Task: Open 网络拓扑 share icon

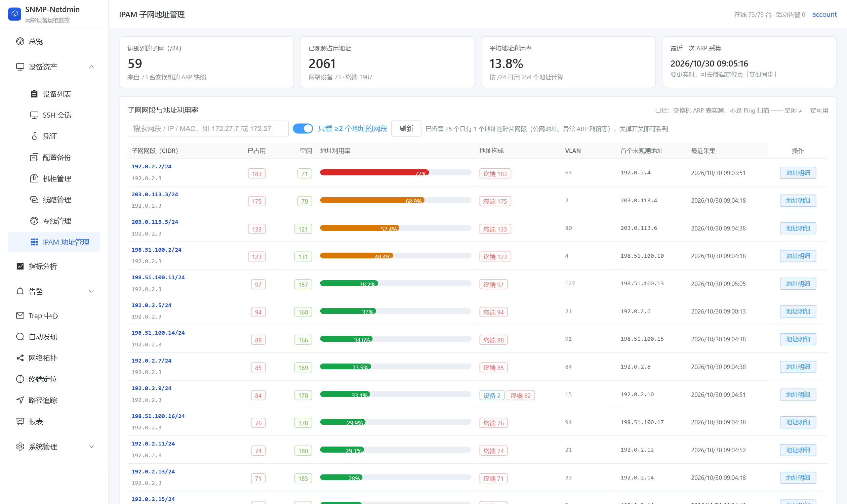Action: pos(20,358)
